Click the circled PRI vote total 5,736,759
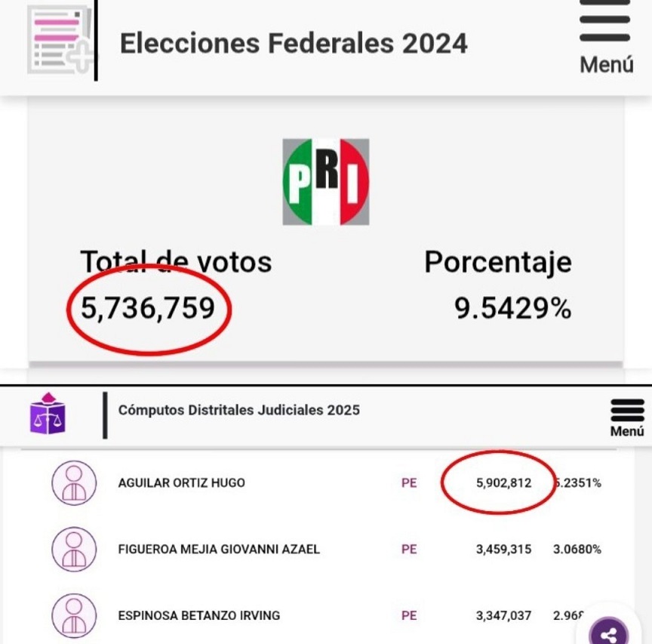Viewport: 652px width, 644px height. 148,308
